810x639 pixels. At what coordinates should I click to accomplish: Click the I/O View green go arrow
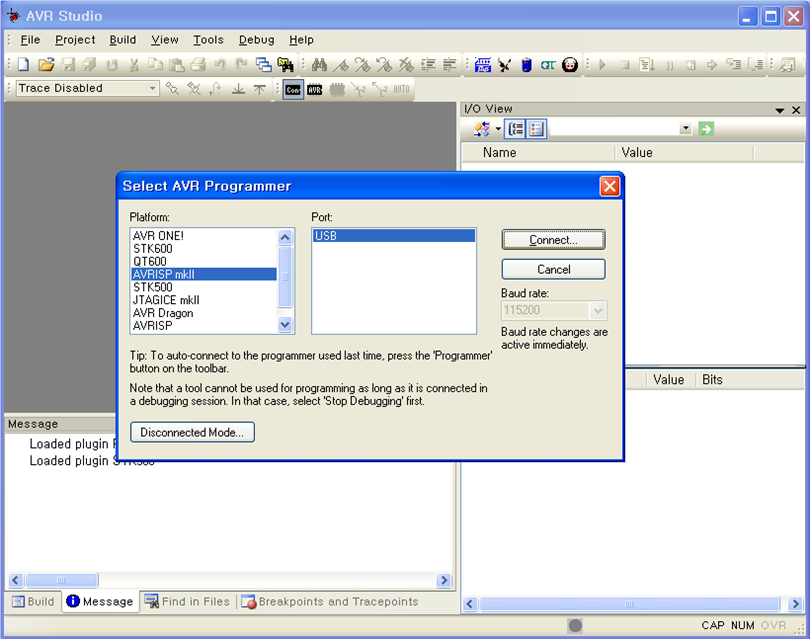click(x=706, y=129)
